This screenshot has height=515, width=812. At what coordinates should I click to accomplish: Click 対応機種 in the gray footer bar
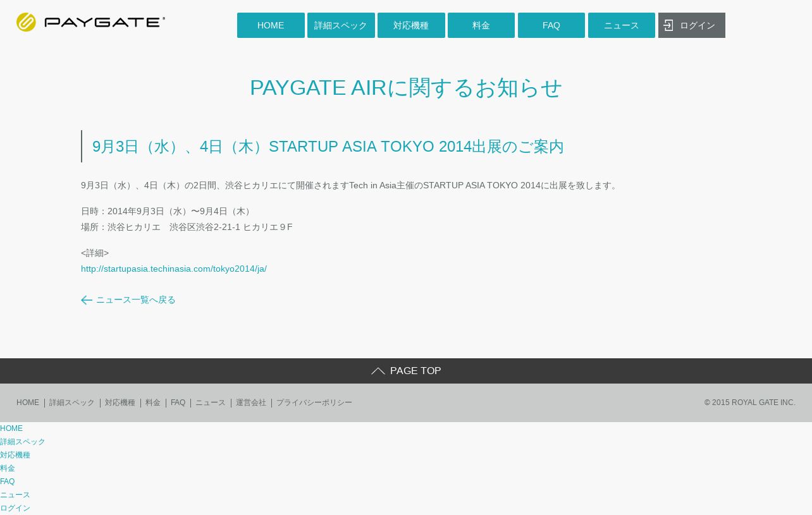pyautogui.click(x=120, y=403)
